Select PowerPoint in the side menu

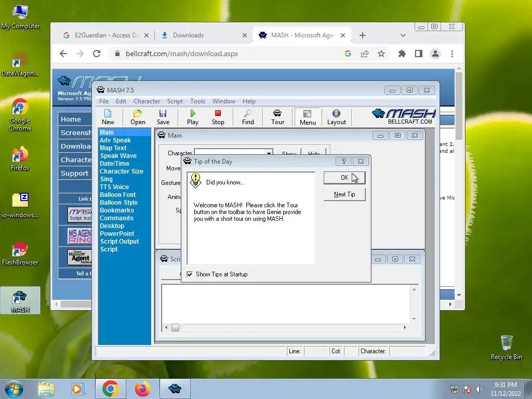(117, 234)
